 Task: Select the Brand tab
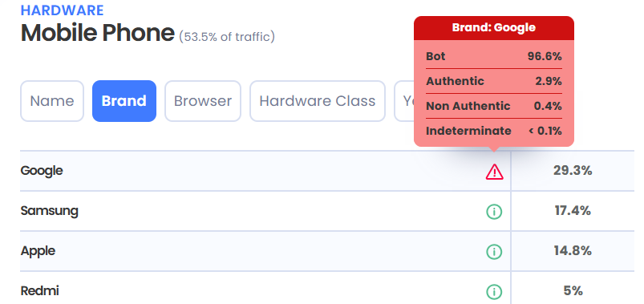tap(124, 101)
